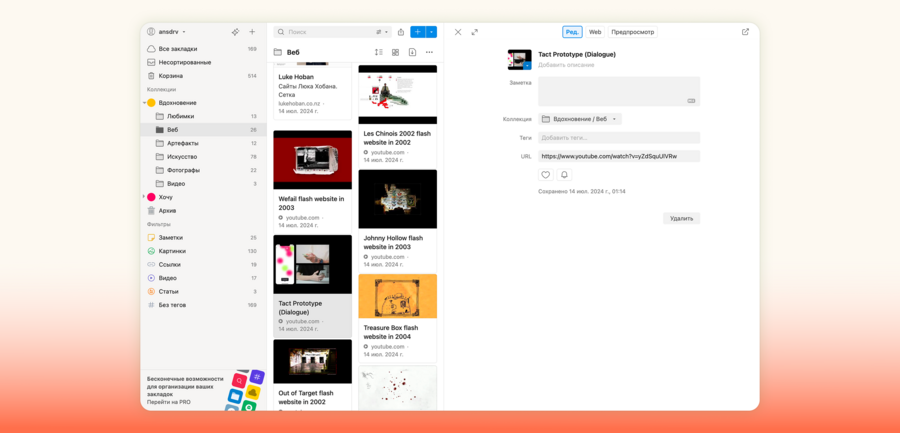Click the fullscreen expand arrows icon
The image size is (900, 433).
[x=475, y=32]
